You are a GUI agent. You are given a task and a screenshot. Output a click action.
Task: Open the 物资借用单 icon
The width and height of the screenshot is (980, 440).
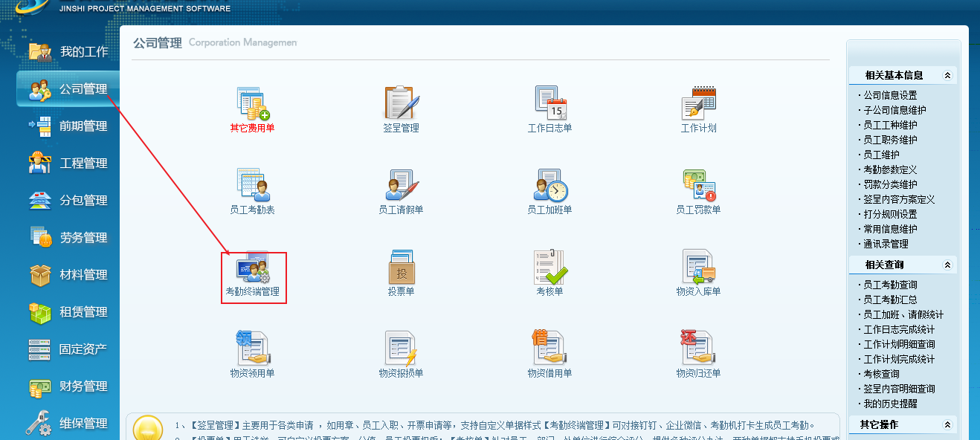(549, 349)
